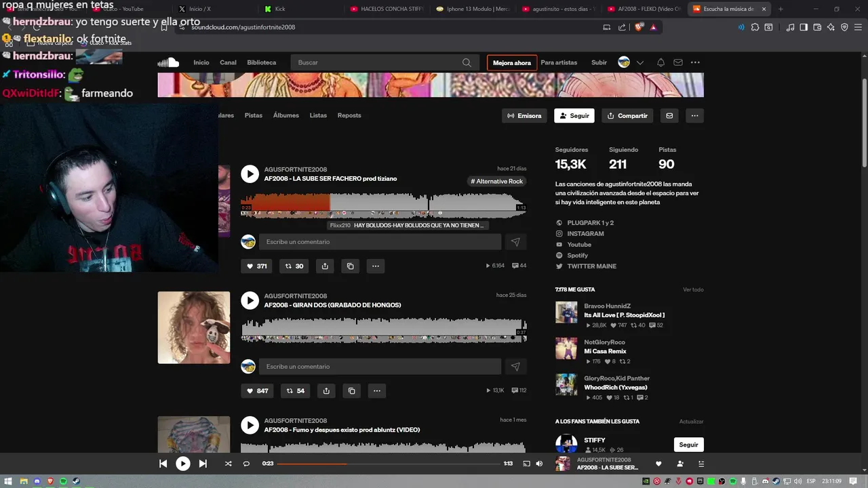Like the currently playing track
The width and height of the screenshot is (868, 488).
pyautogui.click(x=658, y=464)
